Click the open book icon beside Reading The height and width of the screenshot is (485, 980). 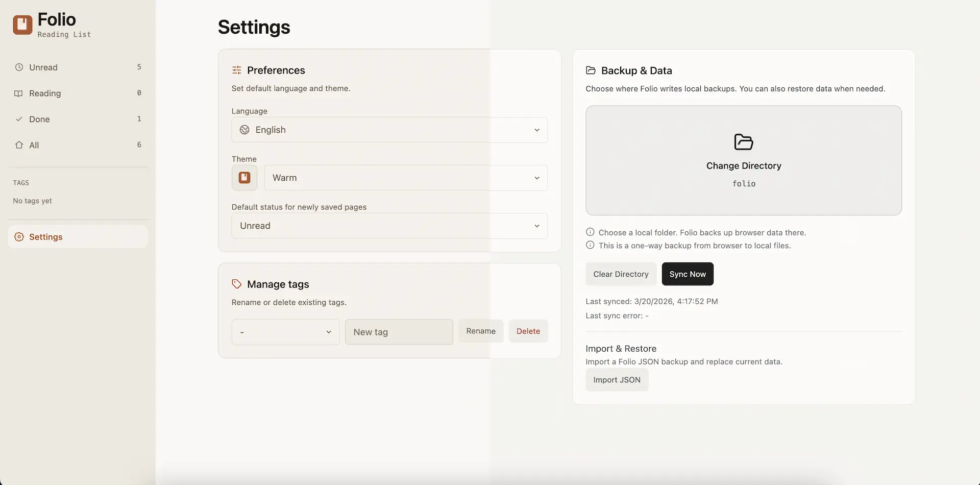point(19,93)
